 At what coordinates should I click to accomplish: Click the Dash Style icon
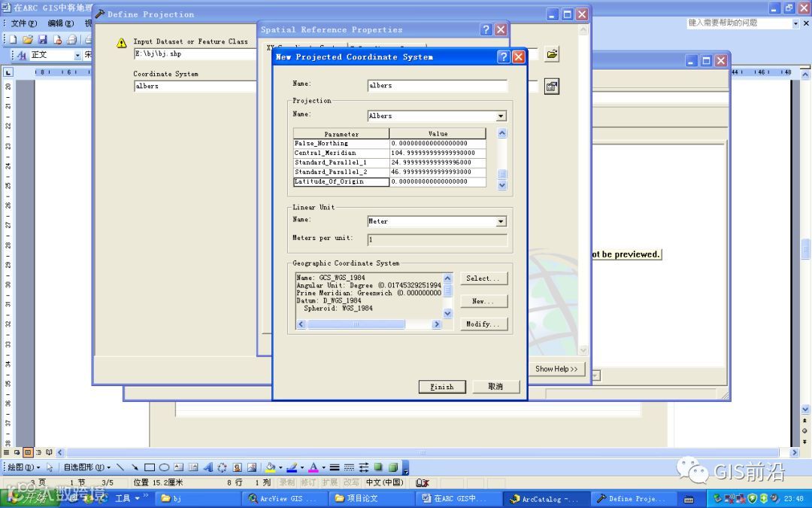349,467
